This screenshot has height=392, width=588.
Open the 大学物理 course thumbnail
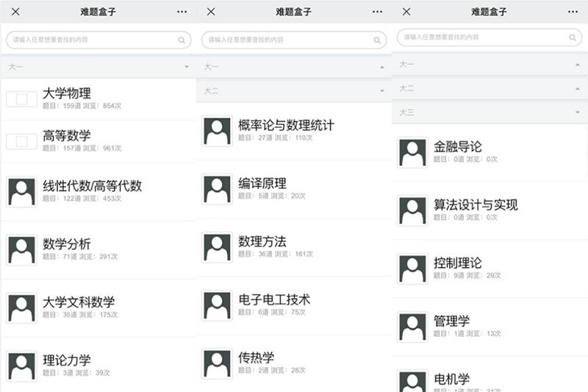point(21,99)
